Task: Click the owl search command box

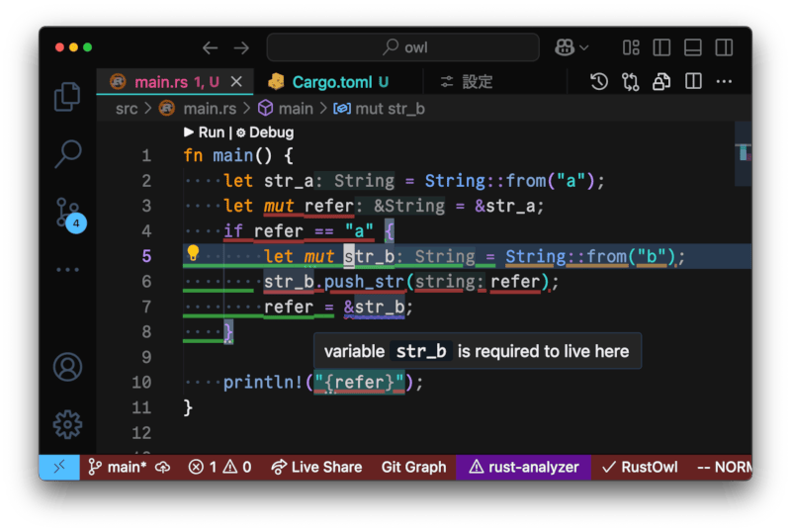Action: click(x=402, y=47)
